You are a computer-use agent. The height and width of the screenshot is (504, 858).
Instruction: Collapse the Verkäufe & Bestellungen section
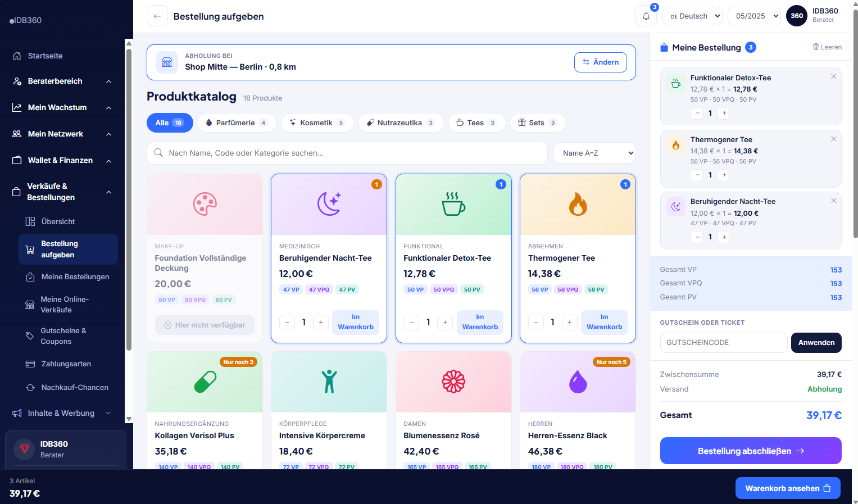coord(108,192)
